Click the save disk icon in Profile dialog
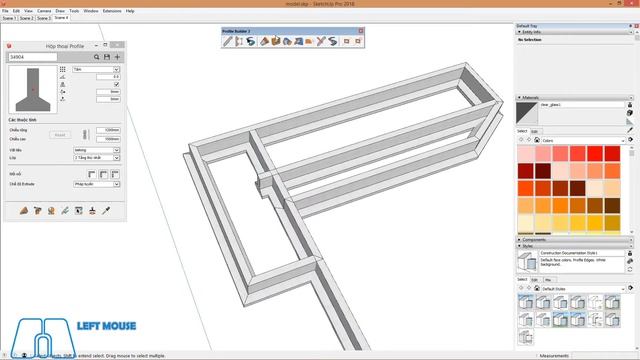The height and width of the screenshot is (360, 640). coord(107,57)
